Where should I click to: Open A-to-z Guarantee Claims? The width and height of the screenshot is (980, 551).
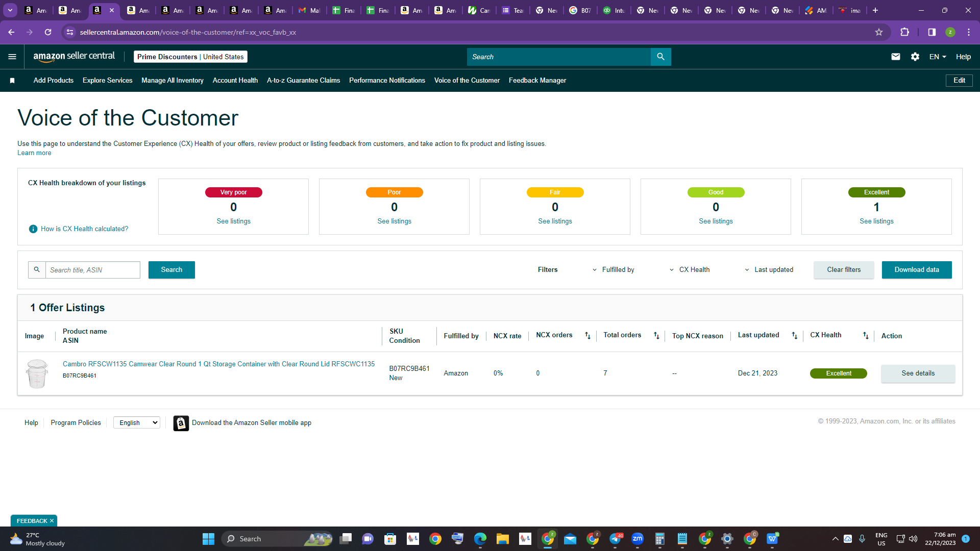click(x=303, y=81)
